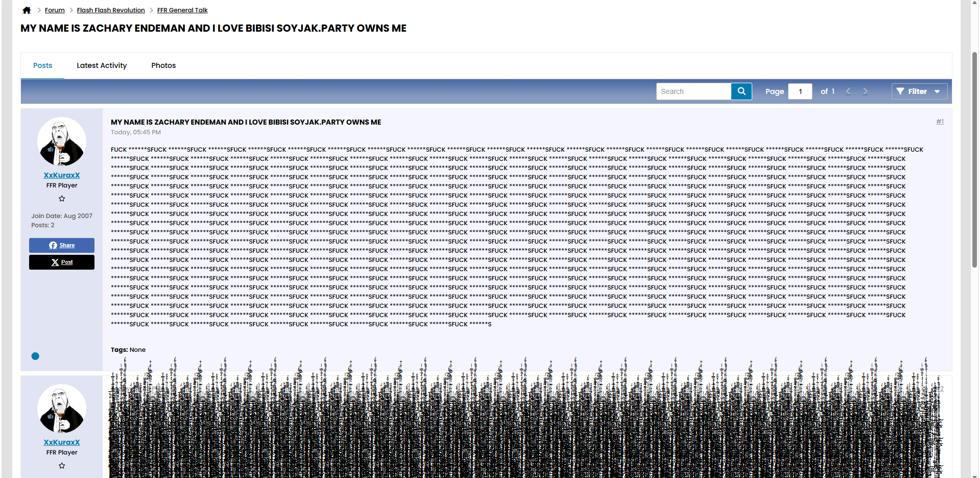Open XxKuraxX avatar in second post

click(62, 409)
